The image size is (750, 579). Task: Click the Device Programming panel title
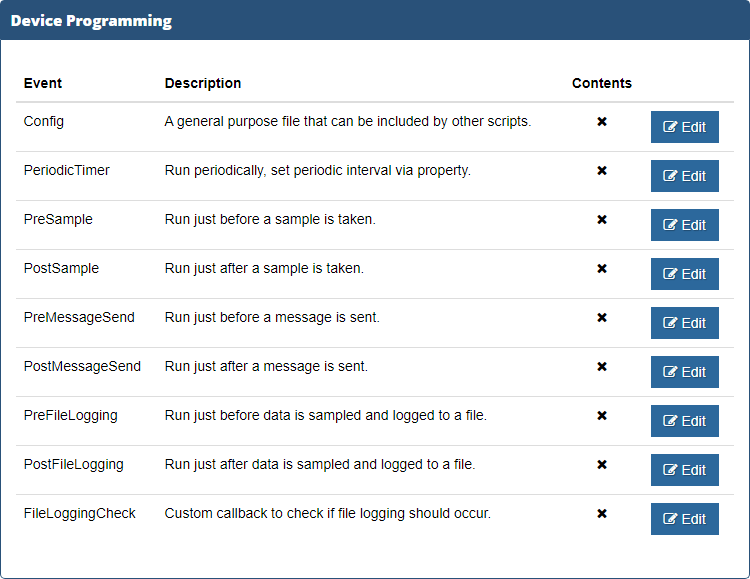91,21
